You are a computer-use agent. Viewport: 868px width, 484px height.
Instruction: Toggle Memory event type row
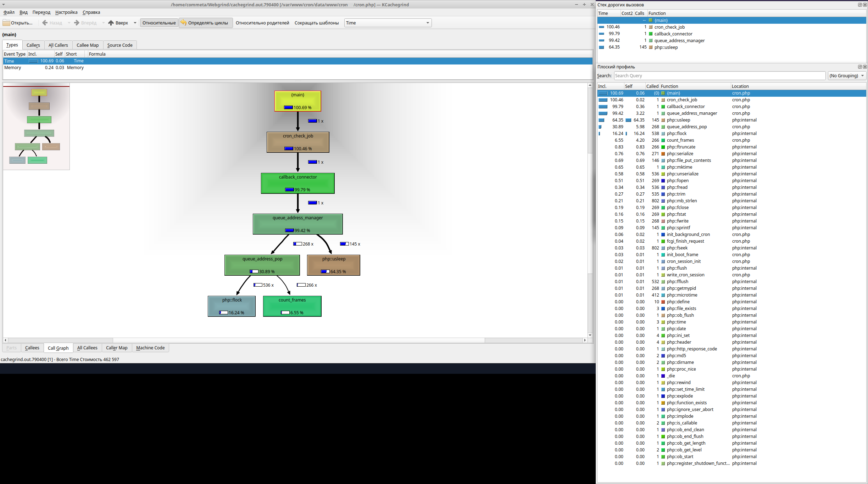tap(12, 67)
